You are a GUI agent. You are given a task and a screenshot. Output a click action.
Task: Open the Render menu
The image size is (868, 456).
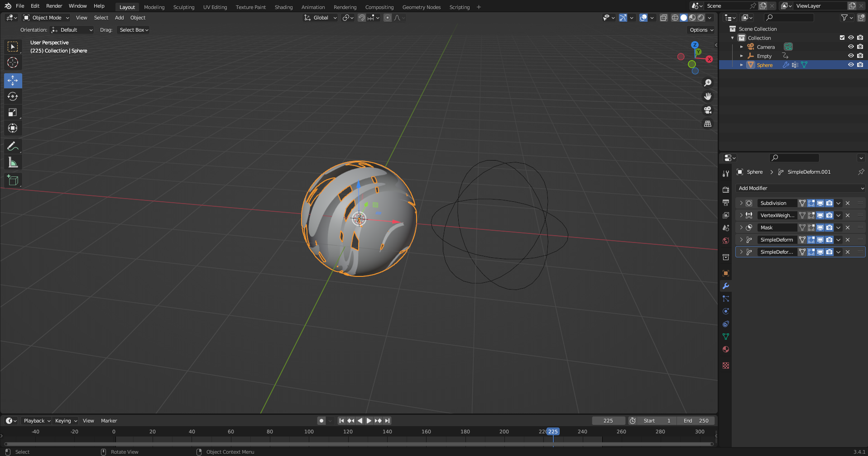point(54,6)
